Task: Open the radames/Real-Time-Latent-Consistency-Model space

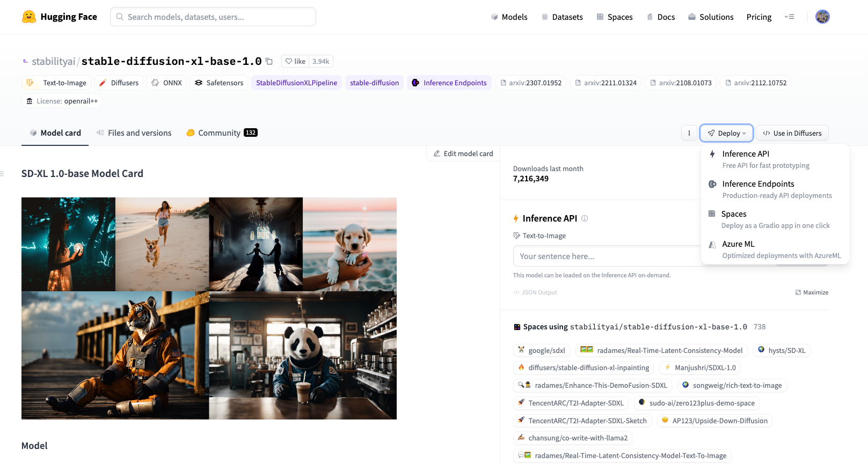Action: [661, 350]
